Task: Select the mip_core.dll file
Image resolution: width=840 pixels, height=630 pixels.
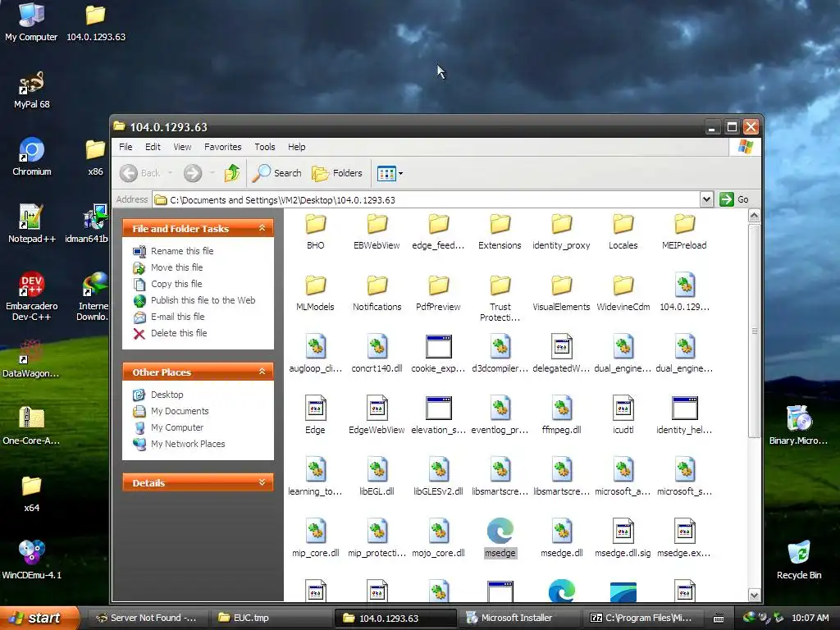Action: click(x=316, y=540)
